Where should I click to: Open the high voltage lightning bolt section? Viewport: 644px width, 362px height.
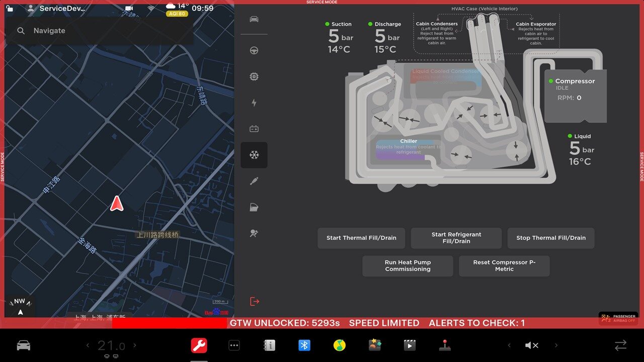(x=254, y=103)
